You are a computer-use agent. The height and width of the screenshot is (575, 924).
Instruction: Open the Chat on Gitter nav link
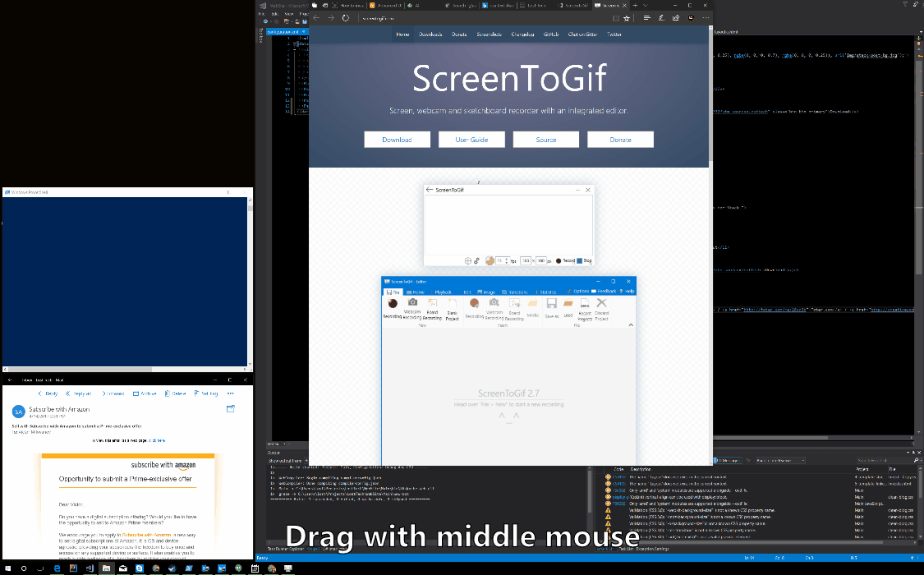(x=582, y=34)
